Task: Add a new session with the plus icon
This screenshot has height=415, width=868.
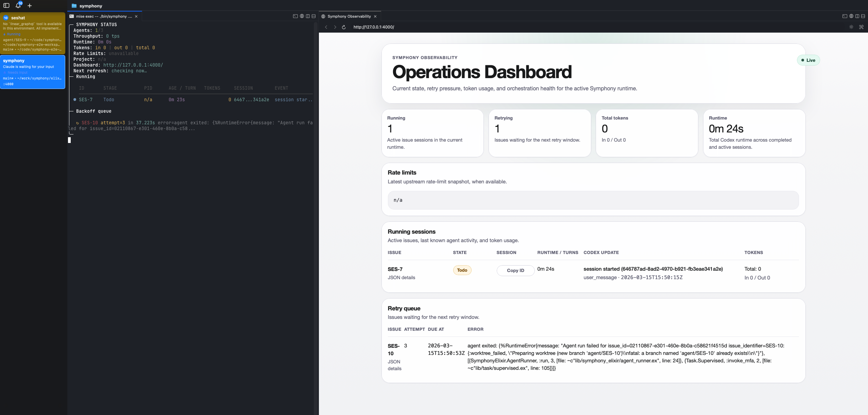Action: [x=30, y=5]
